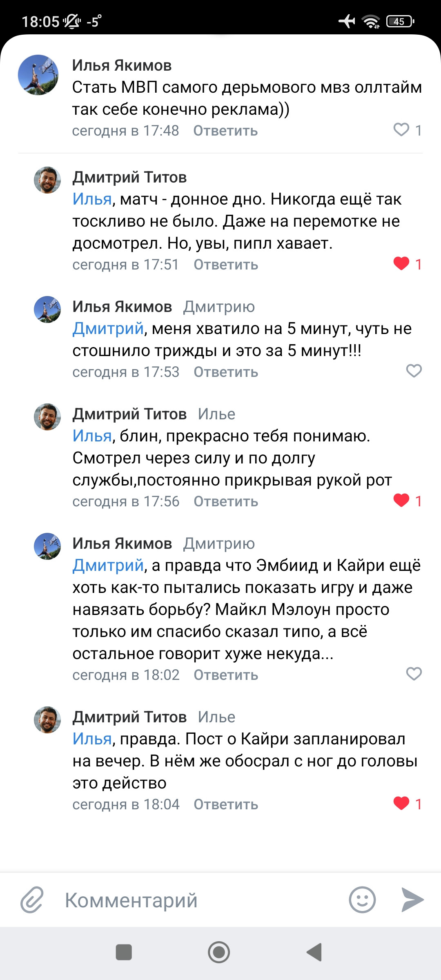Like Илья's 17:48 comment with heart
The image size is (441, 980).
[401, 130]
